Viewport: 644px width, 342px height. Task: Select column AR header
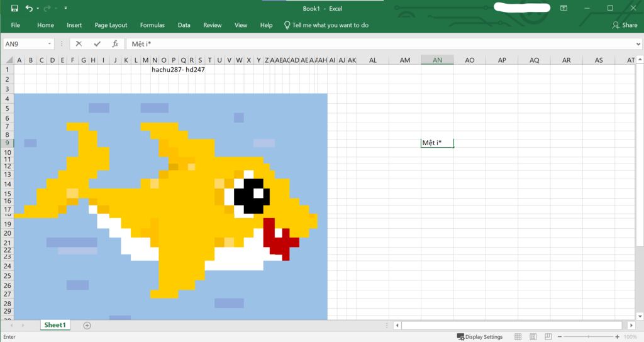point(567,60)
